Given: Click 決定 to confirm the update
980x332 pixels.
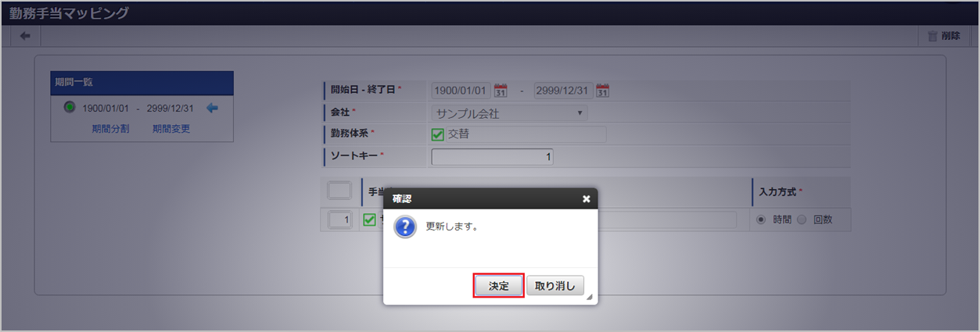Looking at the screenshot, I should 499,286.
